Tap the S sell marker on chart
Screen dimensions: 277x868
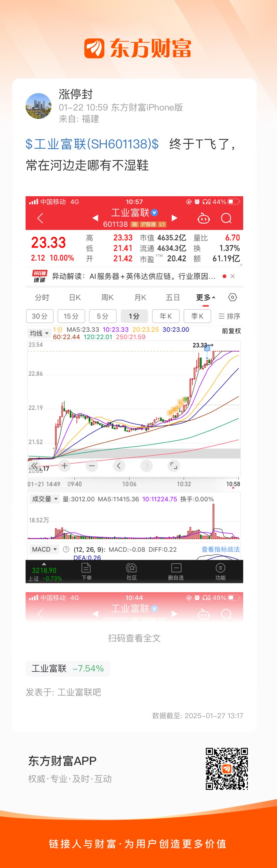tap(207, 348)
